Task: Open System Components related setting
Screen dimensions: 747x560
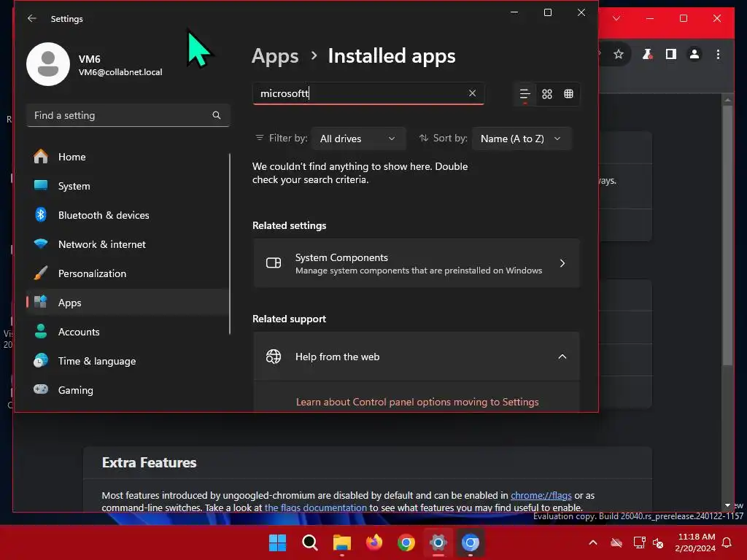Action: tap(417, 263)
